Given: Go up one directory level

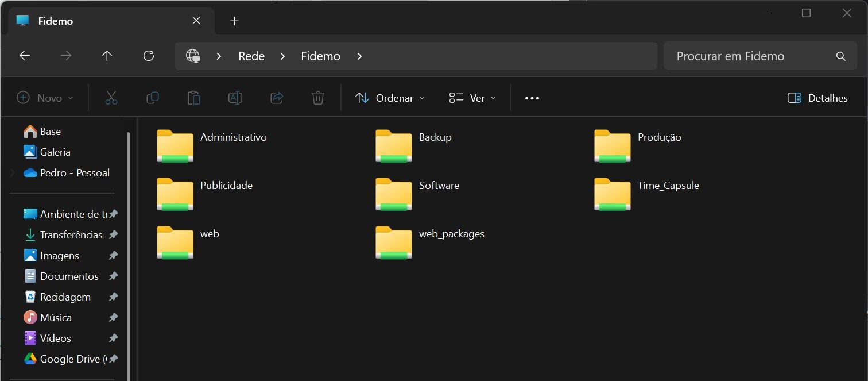Looking at the screenshot, I should [x=107, y=56].
